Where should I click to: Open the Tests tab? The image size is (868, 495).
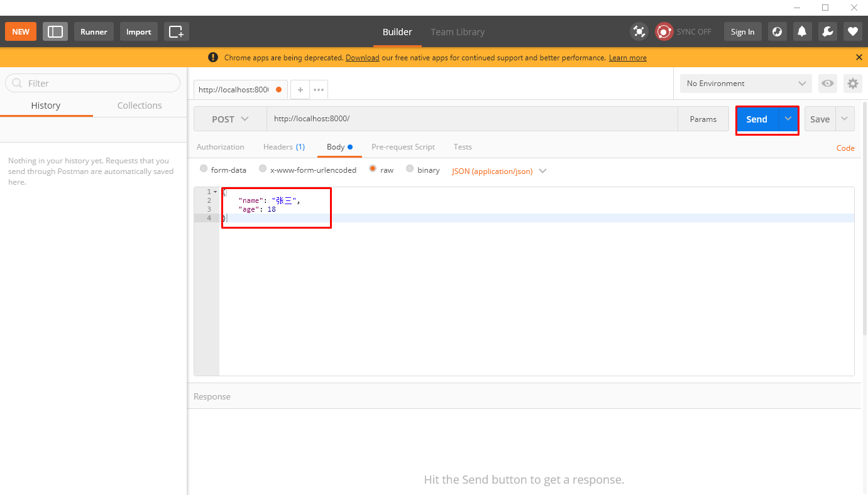point(463,147)
